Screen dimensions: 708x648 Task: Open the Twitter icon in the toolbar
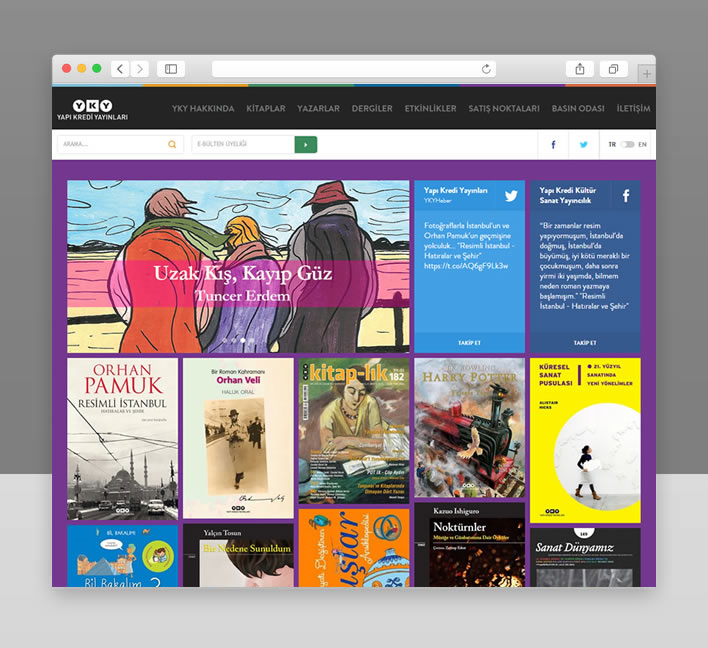click(x=584, y=145)
